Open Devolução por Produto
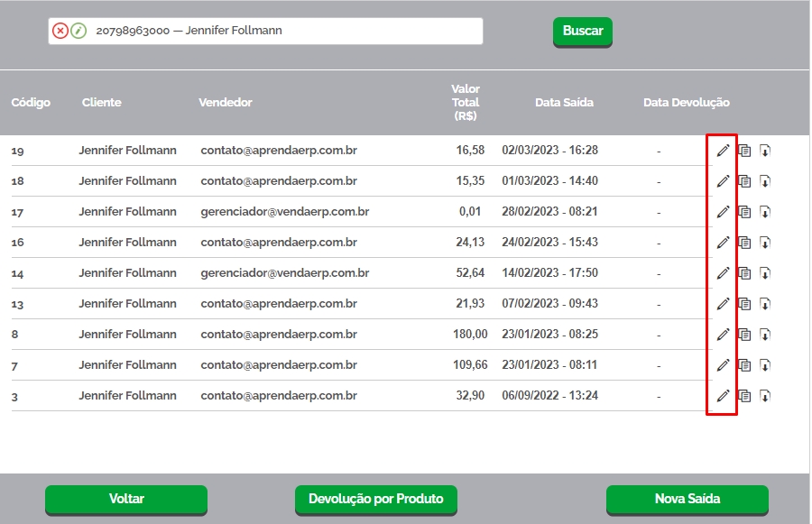 click(x=376, y=499)
